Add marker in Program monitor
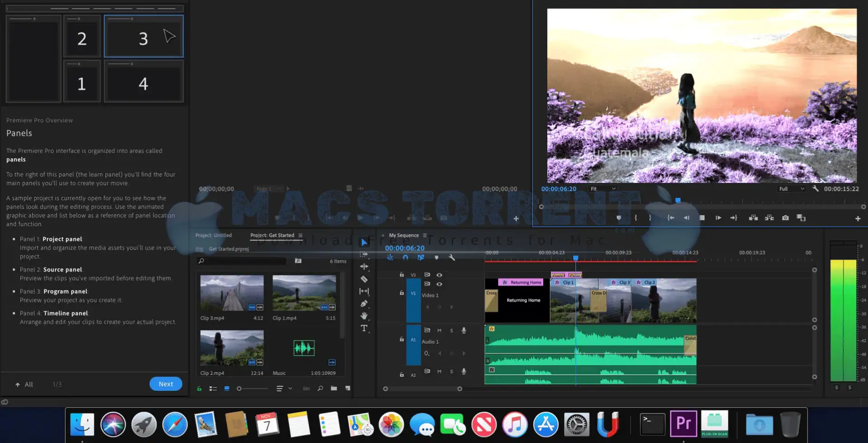 click(x=619, y=218)
